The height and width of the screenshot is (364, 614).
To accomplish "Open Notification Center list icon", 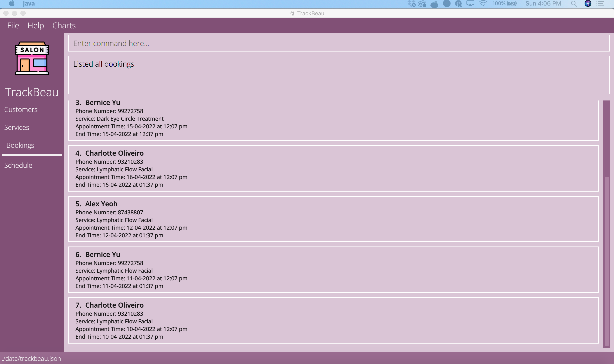I will (x=601, y=3).
